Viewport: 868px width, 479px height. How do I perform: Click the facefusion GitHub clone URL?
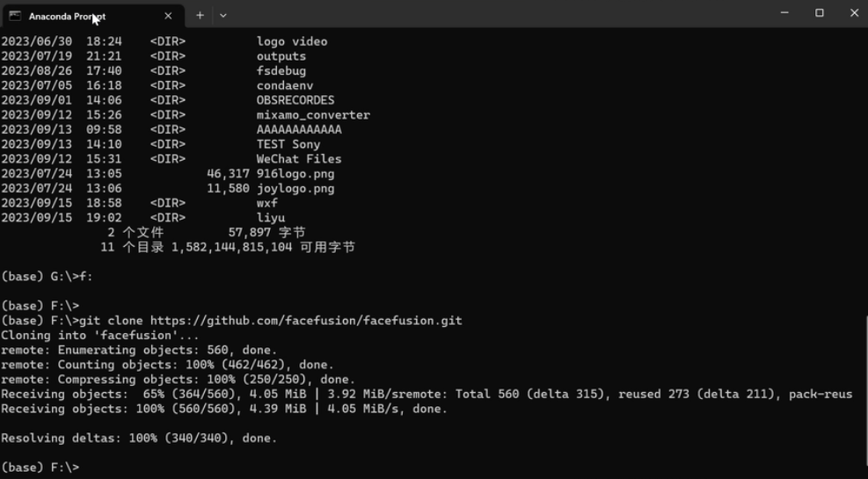pos(306,321)
